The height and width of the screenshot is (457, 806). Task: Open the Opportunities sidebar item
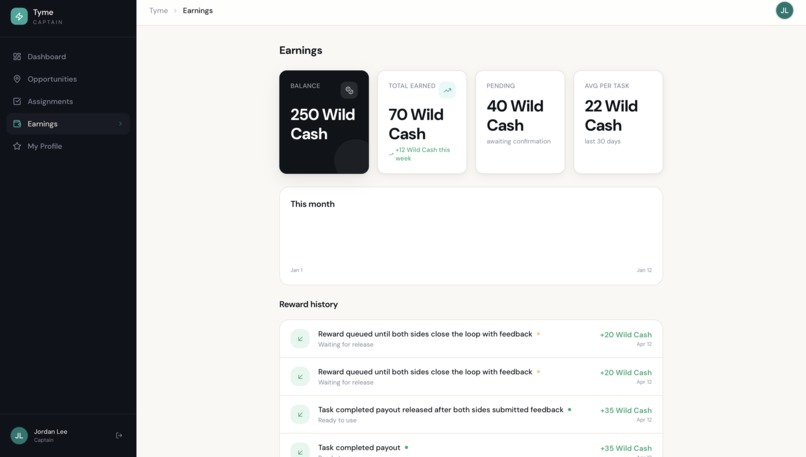click(68, 79)
